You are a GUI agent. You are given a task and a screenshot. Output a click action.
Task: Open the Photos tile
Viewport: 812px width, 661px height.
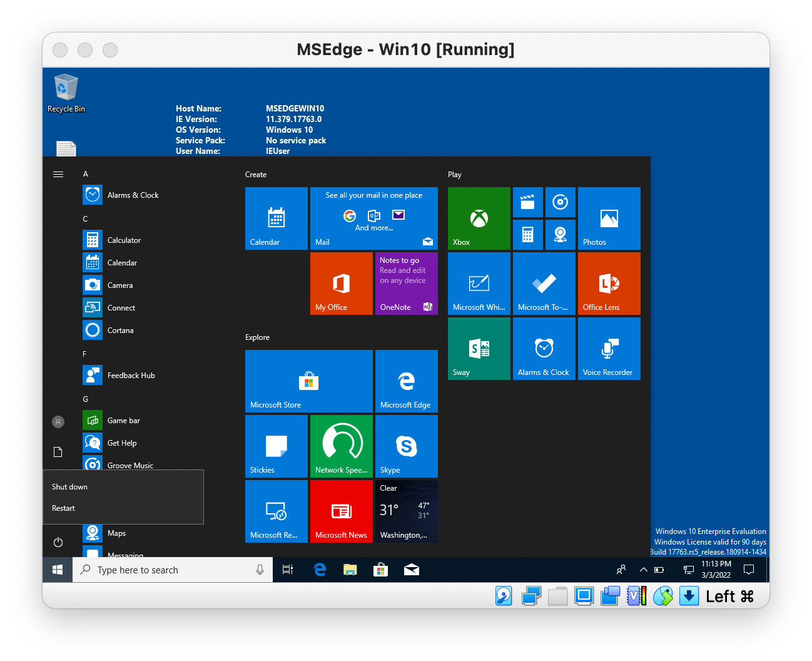pyautogui.click(x=608, y=218)
